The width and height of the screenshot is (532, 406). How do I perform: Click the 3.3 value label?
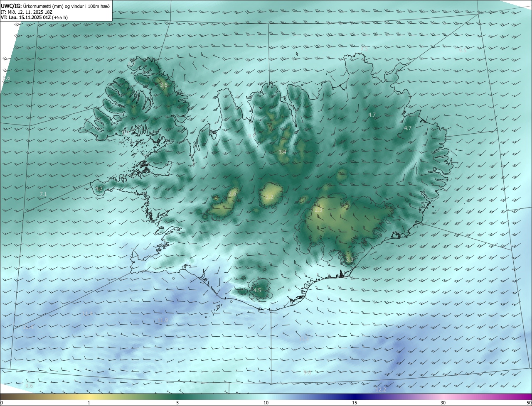click(349, 260)
